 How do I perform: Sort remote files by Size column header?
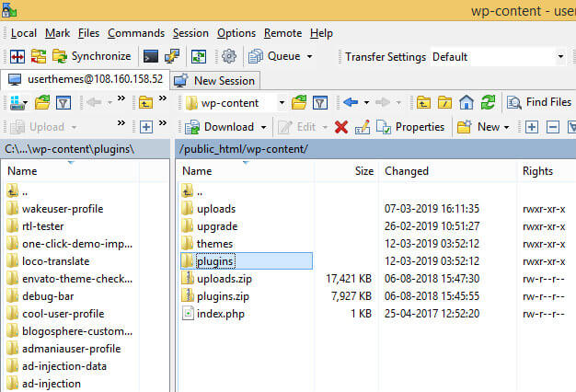[x=346, y=171]
